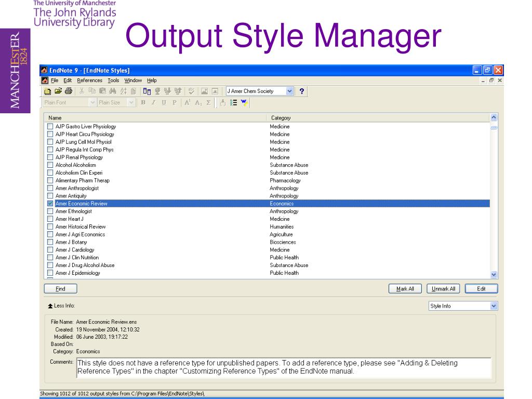Open the Help menu
This screenshot has height=399, width=532.
pos(152,81)
